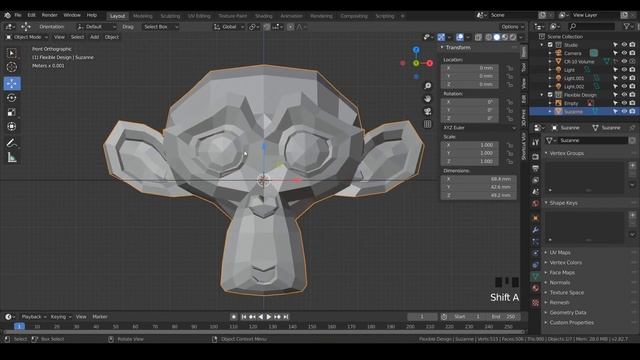Select the Select Box tool in toolbar
Viewport: 640px width, 360px height.
[11, 53]
